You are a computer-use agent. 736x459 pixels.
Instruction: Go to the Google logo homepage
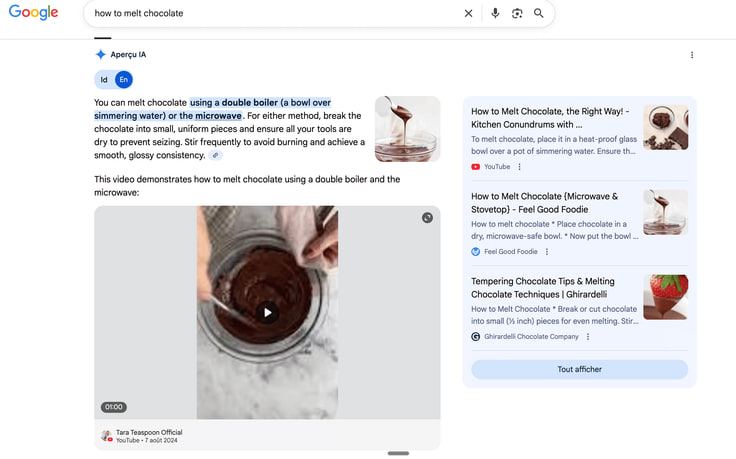coord(34,13)
